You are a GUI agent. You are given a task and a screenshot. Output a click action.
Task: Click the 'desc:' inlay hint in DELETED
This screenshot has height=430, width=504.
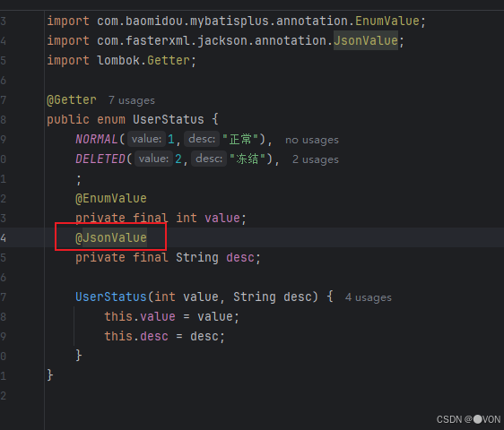[x=209, y=159]
